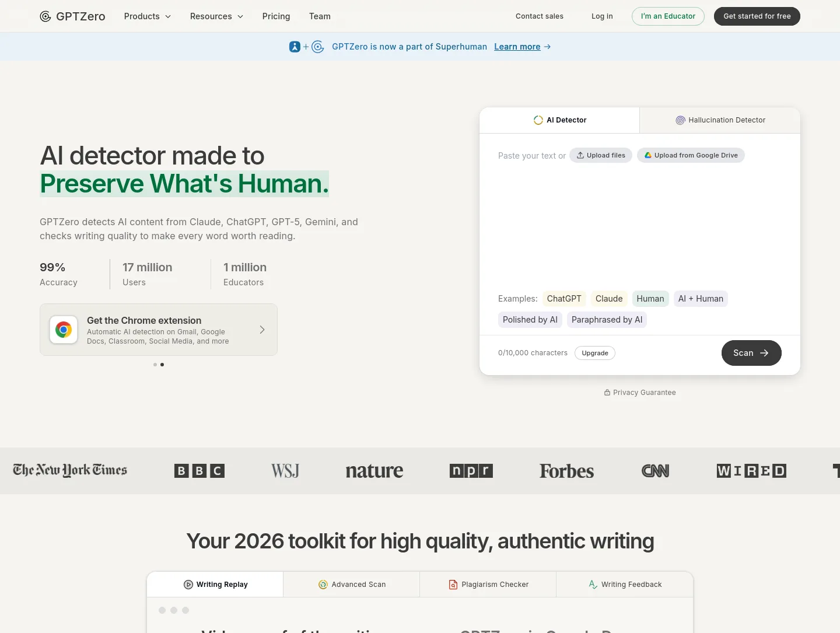The width and height of the screenshot is (840, 633).
Task: Click the Forbes logo
Action: [x=567, y=471]
